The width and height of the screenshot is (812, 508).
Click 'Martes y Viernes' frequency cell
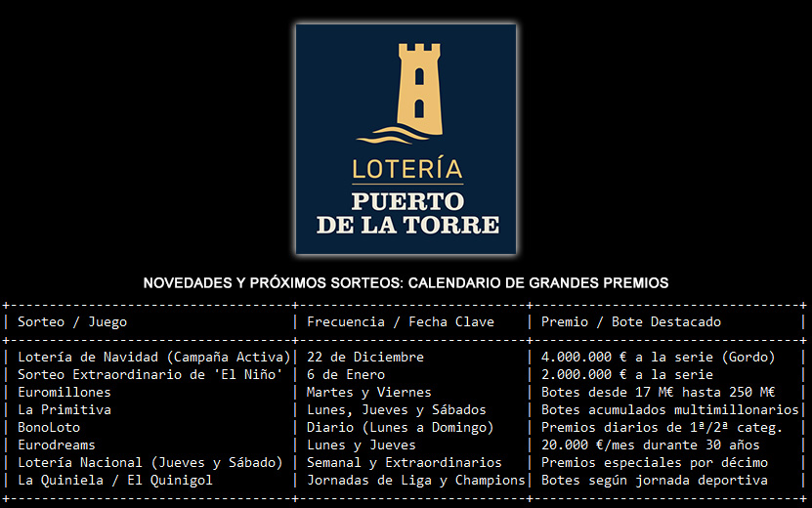(x=368, y=393)
